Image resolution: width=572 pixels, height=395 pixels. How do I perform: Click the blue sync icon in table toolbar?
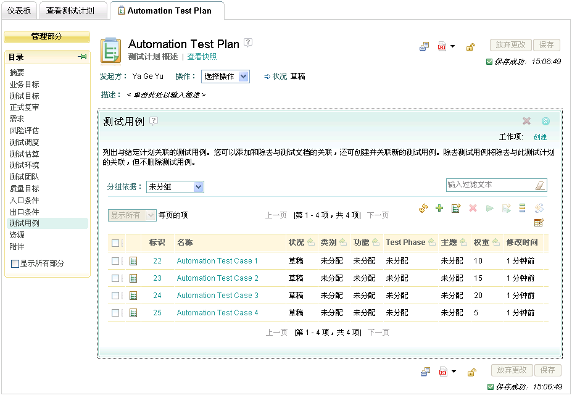(x=539, y=208)
